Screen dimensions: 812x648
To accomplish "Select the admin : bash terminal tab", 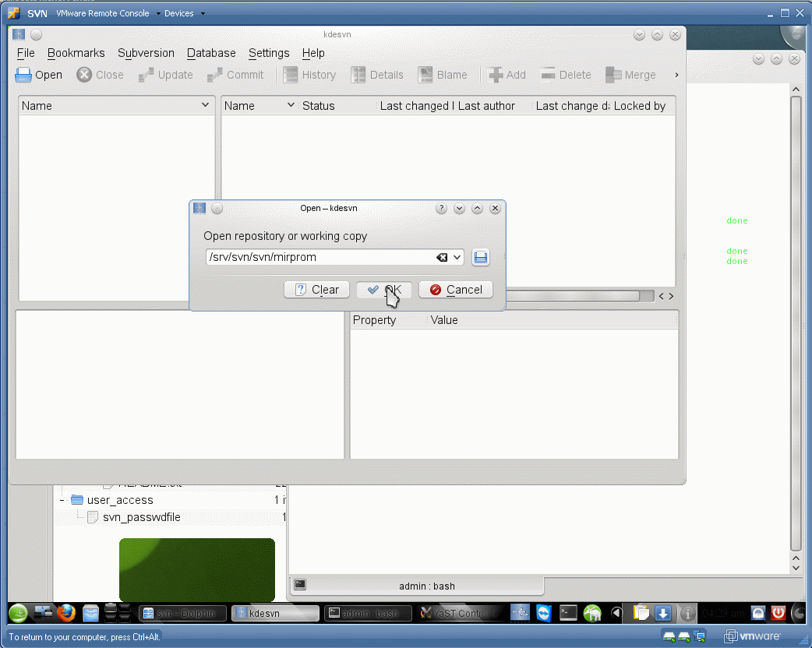I will [418, 586].
